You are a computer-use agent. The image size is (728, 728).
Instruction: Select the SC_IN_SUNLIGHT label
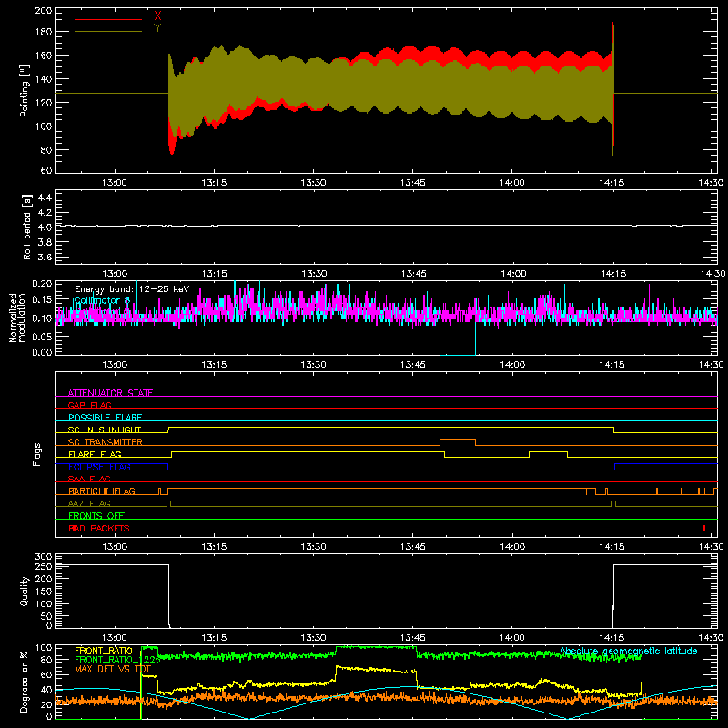[x=105, y=430]
